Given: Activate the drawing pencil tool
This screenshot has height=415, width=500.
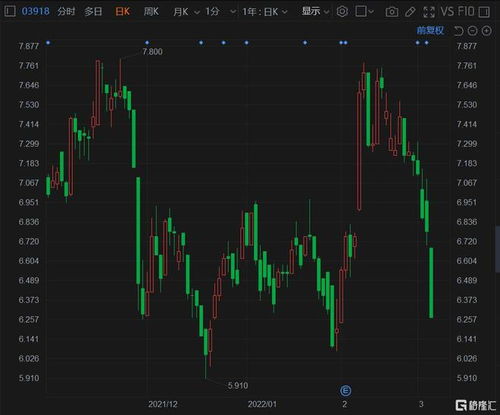Looking at the screenshot, I should click(x=410, y=12).
